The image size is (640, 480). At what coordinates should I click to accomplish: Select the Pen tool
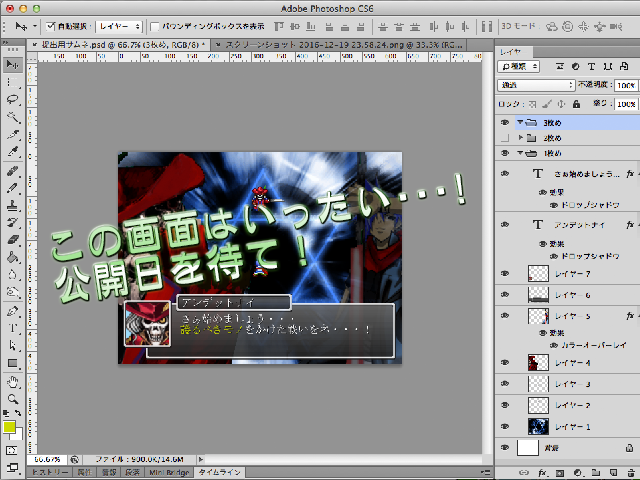13,311
